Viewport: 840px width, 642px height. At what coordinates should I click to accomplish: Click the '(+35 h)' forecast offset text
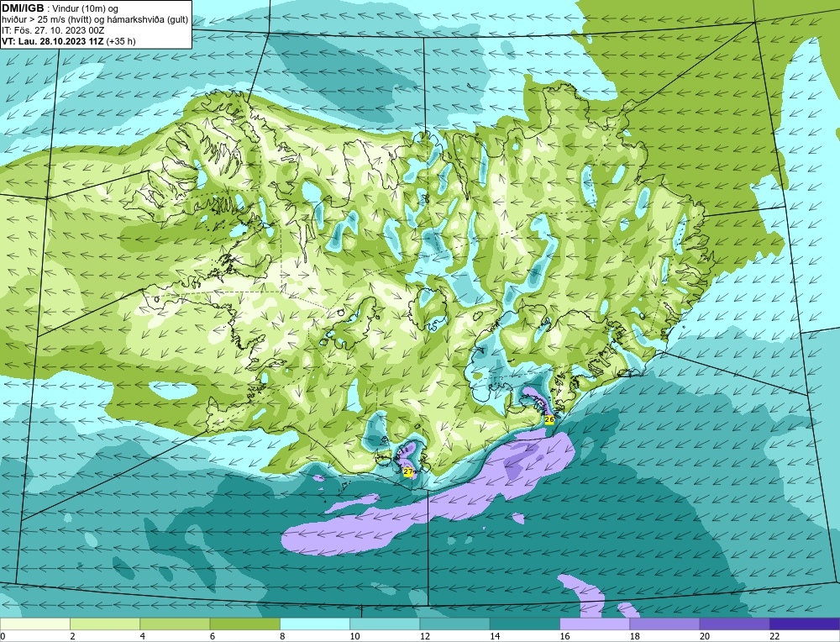coord(121,41)
